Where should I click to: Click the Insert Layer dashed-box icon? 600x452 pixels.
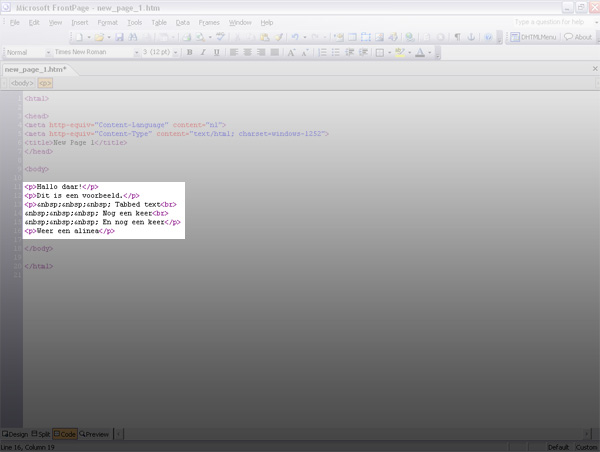(x=366, y=37)
